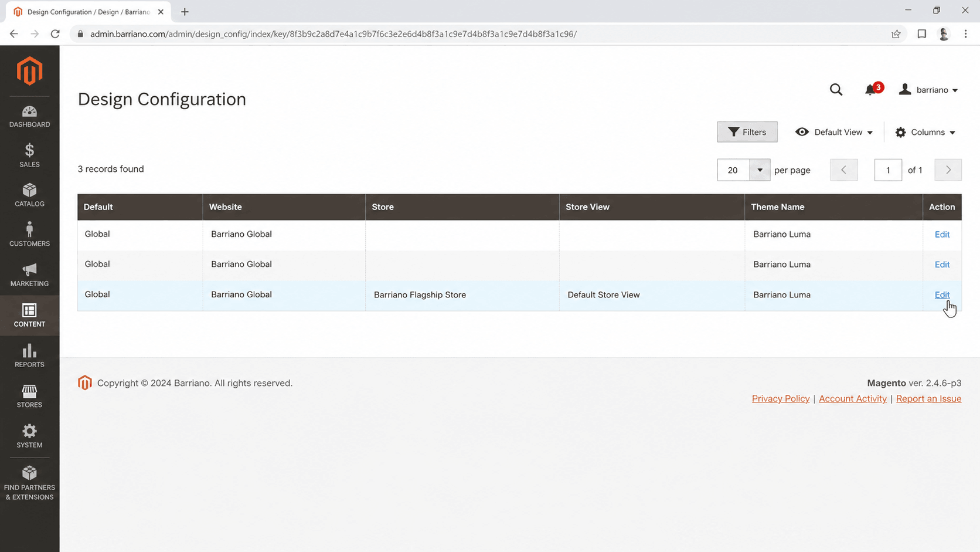
Task: Open the Marketing sidebar menu
Action: coord(29,275)
